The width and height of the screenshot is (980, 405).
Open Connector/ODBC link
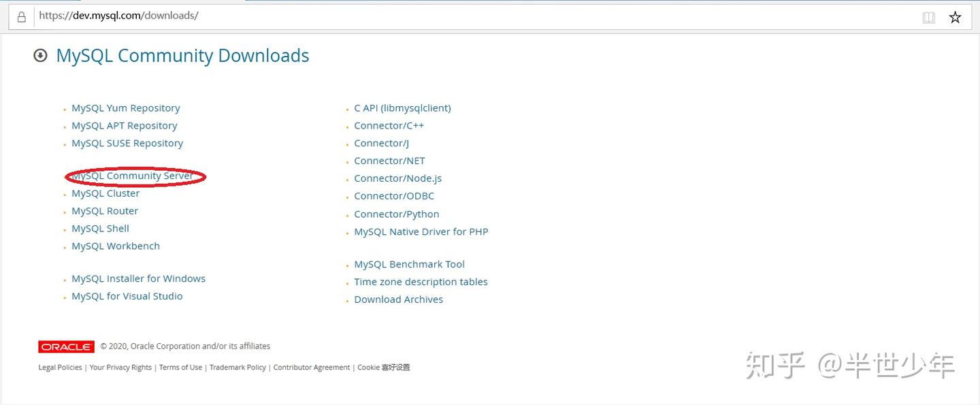click(394, 197)
